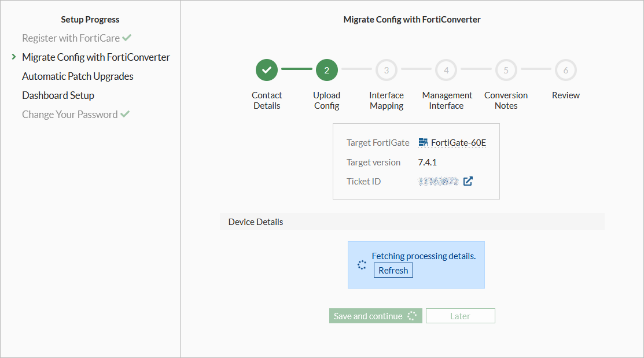
Task: Click step 4 Management Interface circle
Action: point(446,70)
